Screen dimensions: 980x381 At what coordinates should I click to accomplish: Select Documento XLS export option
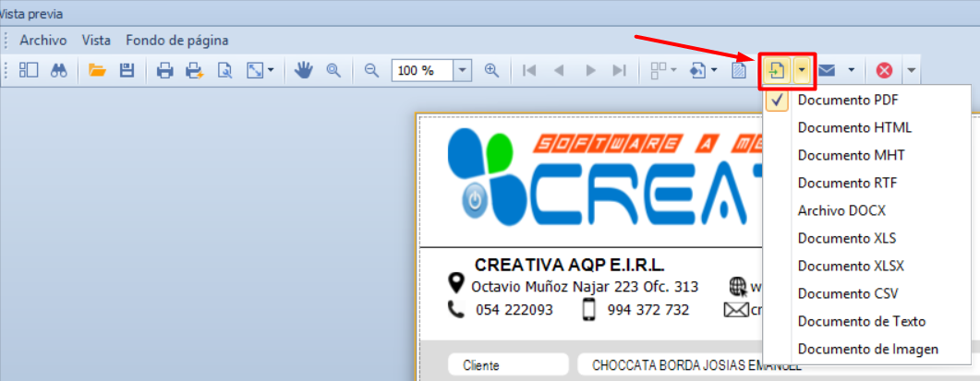pos(867,238)
